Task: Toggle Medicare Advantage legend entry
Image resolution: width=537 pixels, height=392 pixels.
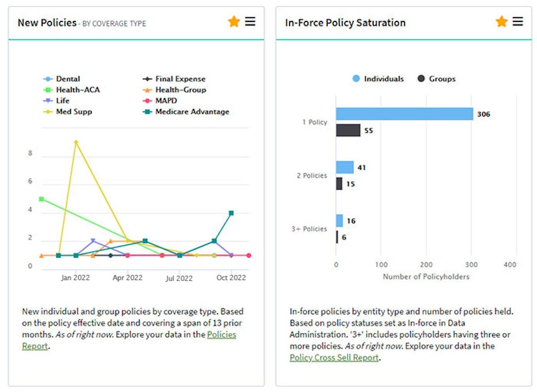Action: point(192,111)
